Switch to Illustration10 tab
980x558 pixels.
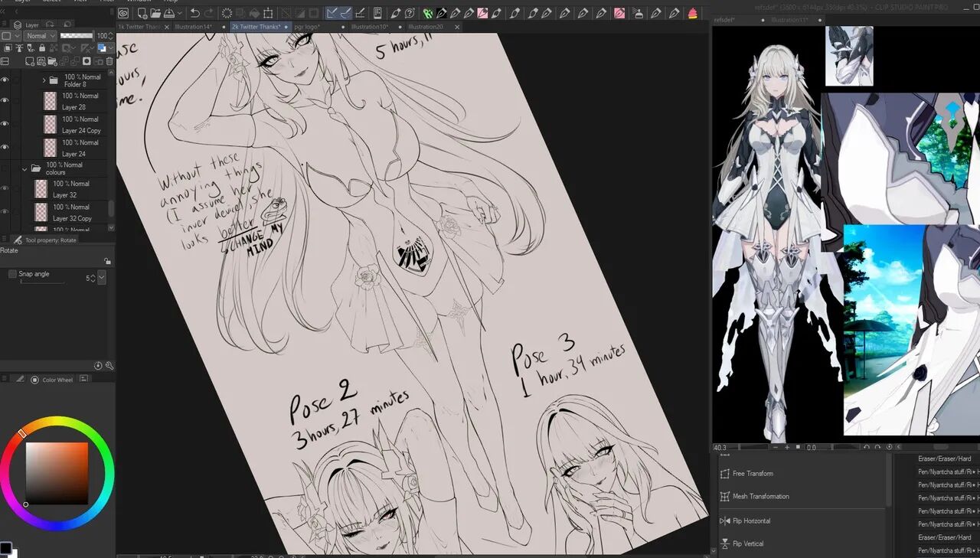point(371,27)
